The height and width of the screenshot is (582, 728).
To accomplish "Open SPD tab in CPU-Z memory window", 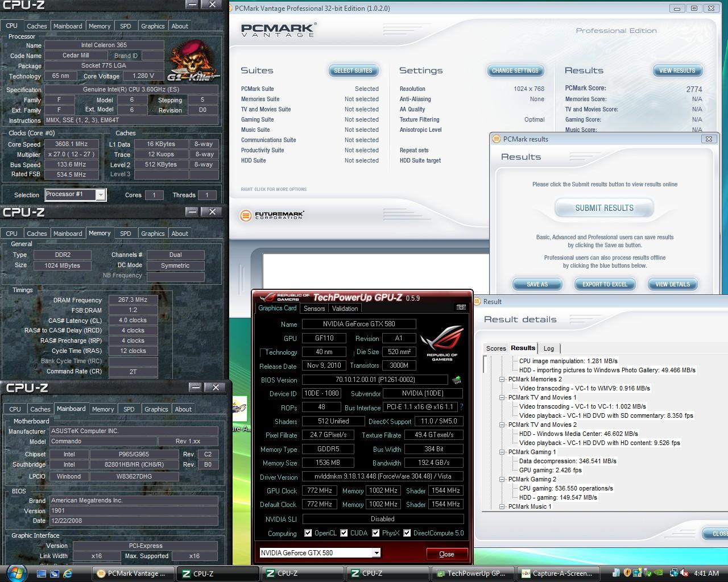I will click(126, 234).
